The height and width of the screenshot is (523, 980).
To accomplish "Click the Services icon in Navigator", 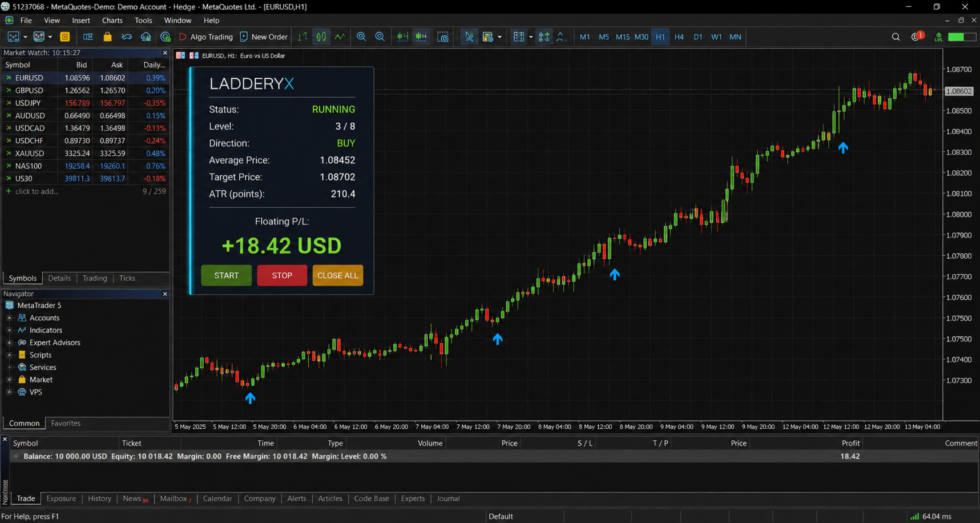I will (22, 367).
